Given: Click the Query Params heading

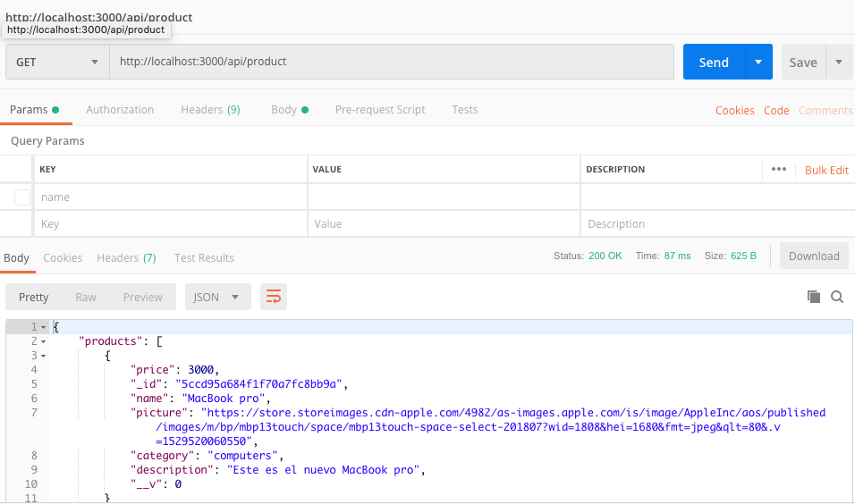Looking at the screenshot, I should 47,141.
